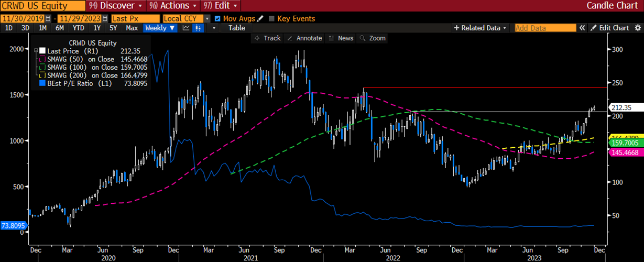644x262 pixels.
Task: Open the Related Data dropdown
Action: coord(480,28)
